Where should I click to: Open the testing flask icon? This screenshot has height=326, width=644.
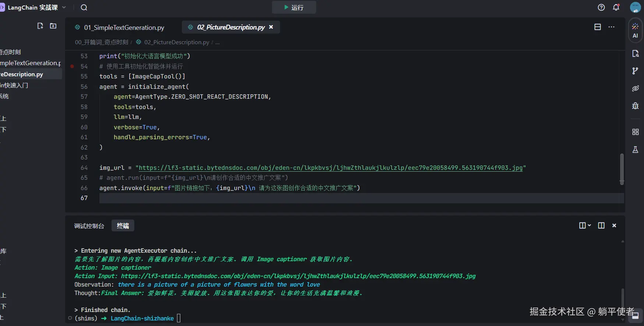pyautogui.click(x=635, y=150)
